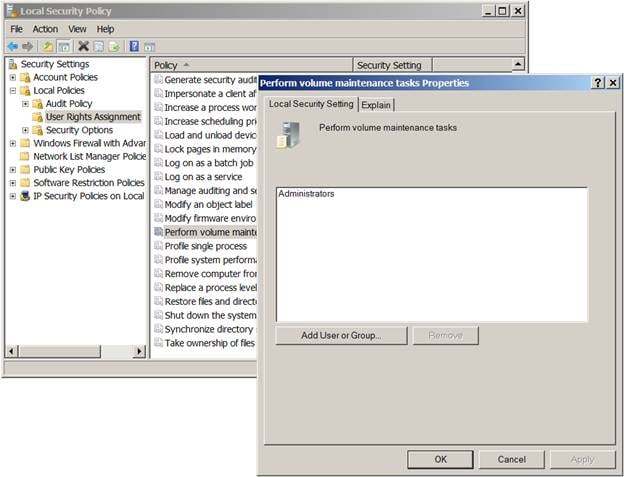Click the server icon in Properties dialog
Screen dimensions: 624x477
pyautogui.click(x=289, y=135)
